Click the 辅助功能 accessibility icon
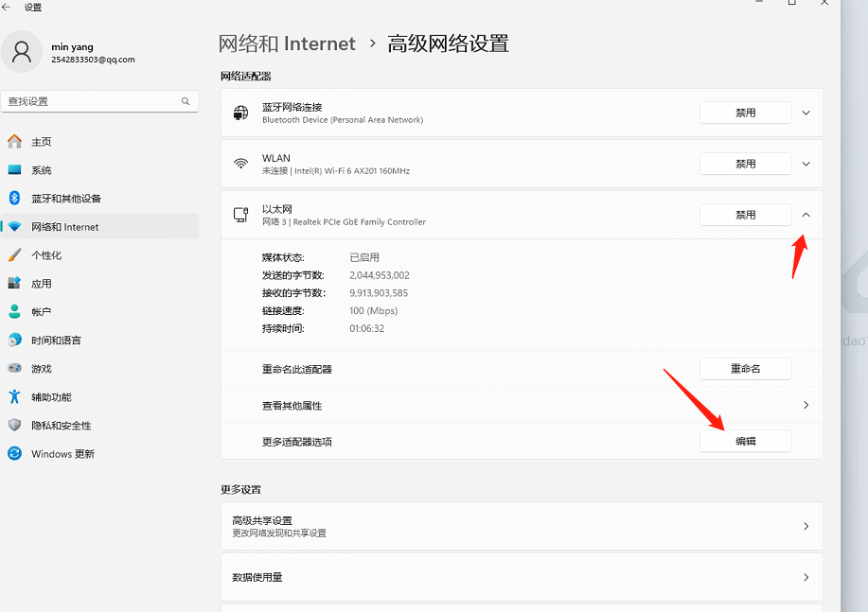The image size is (868, 612). [14, 397]
